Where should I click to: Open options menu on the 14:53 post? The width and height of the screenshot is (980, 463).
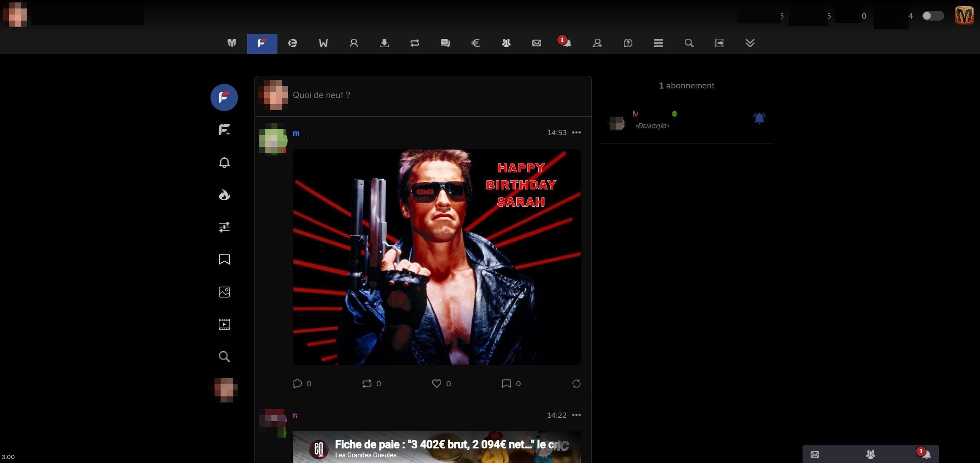(x=576, y=132)
